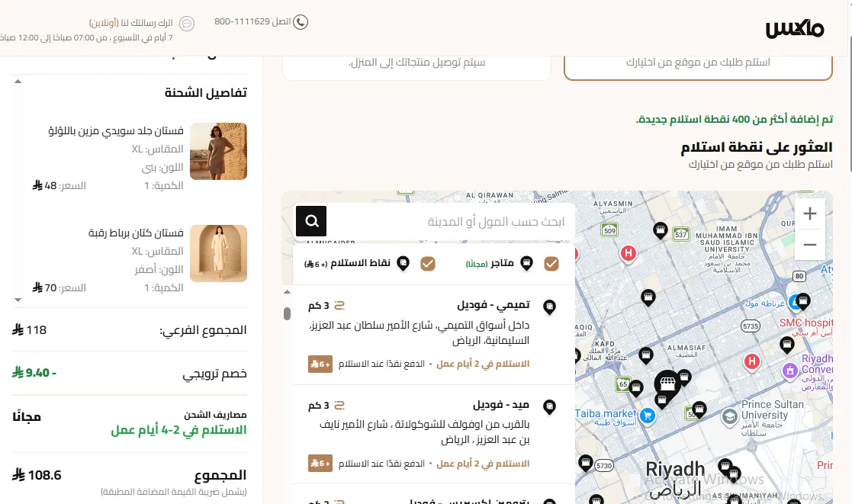Open the linen dress product thumbnail
Screen dimensions: 852x504
[x=218, y=253]
